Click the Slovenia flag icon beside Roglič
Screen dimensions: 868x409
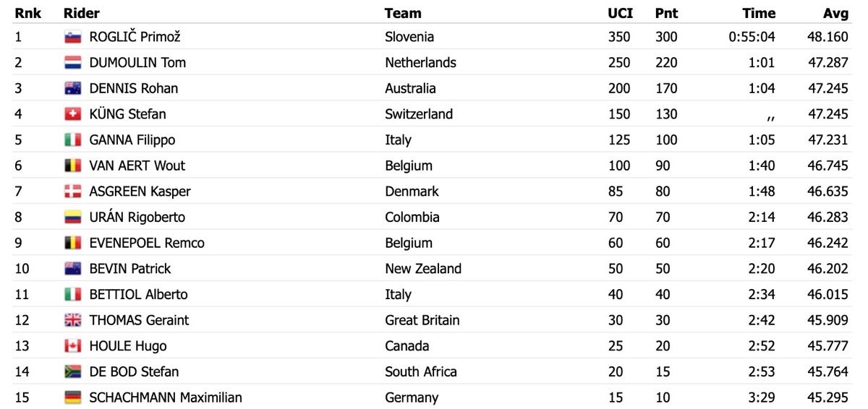tap(72, 37)
